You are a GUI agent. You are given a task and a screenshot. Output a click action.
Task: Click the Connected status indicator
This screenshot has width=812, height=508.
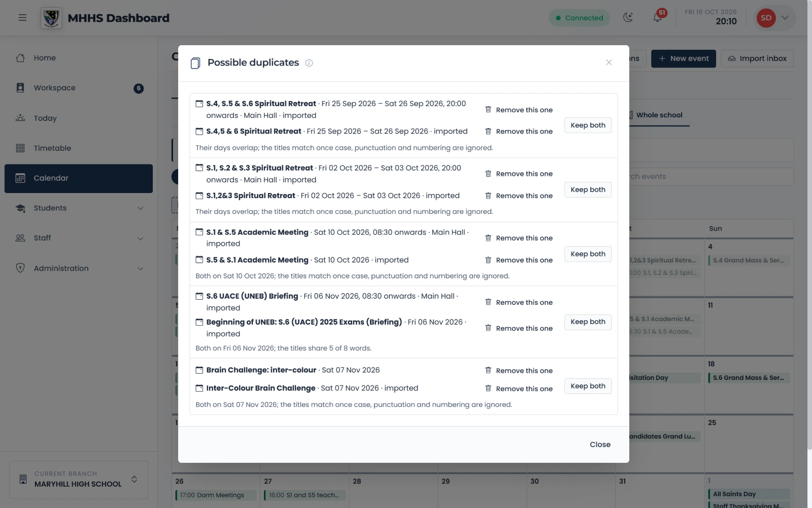coord(579,18)
